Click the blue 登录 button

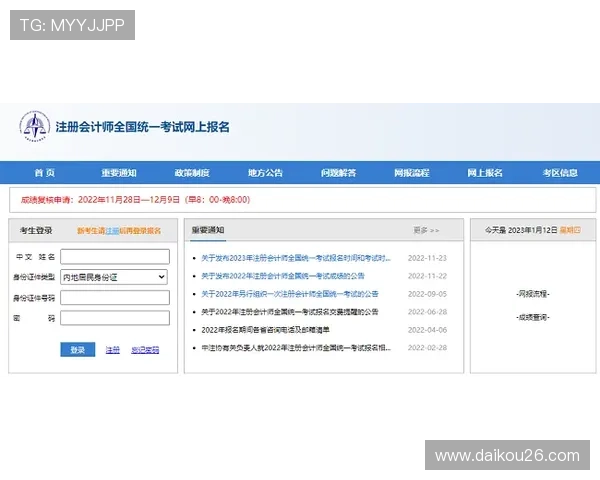pyautogui.click(x=78, y=349)
